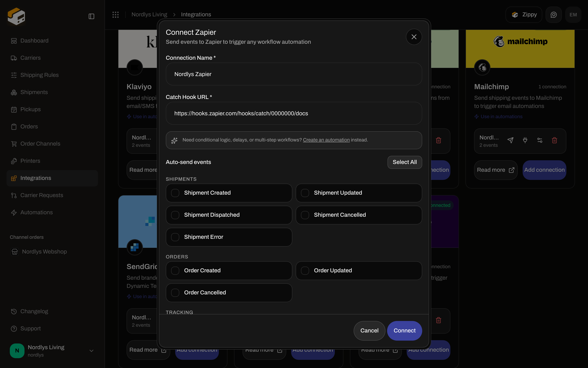Open the Changelog
588x368 pixels.
click(52, 311)
